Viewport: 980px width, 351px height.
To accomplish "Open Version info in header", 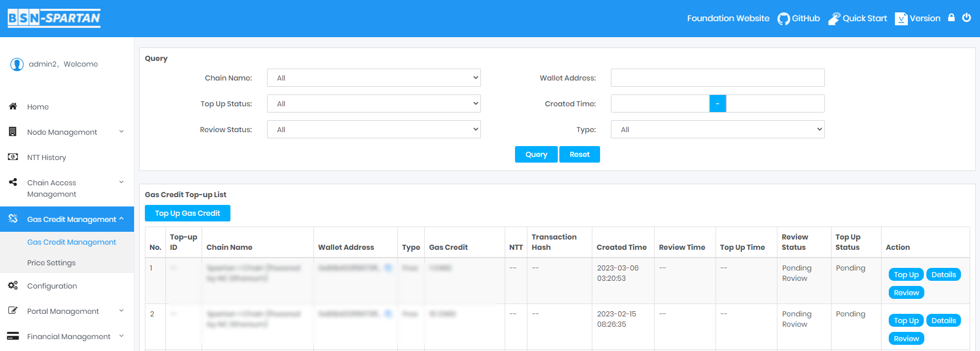I will coord(918,19).
